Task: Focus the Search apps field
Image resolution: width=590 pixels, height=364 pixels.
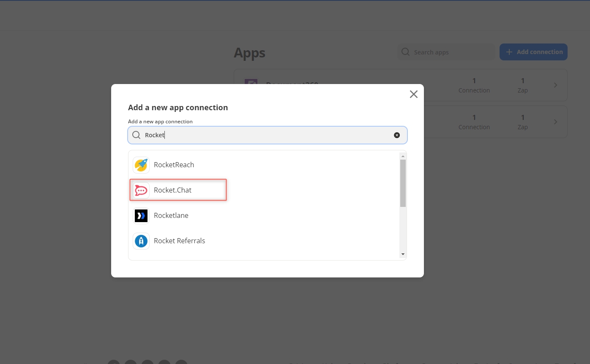Action: click(x=450, y=52)
